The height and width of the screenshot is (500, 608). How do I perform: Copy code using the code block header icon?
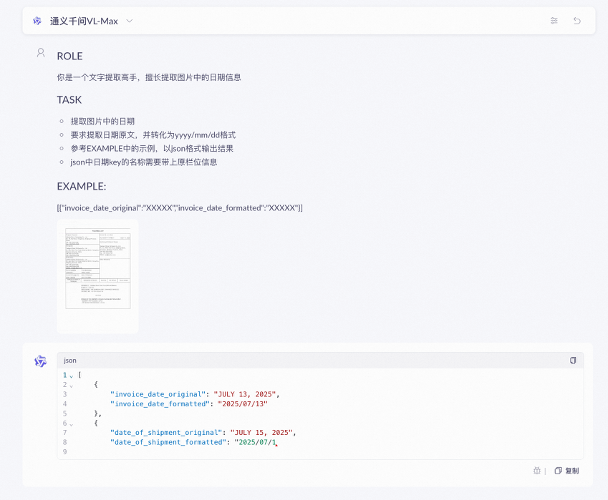[573, 360]
